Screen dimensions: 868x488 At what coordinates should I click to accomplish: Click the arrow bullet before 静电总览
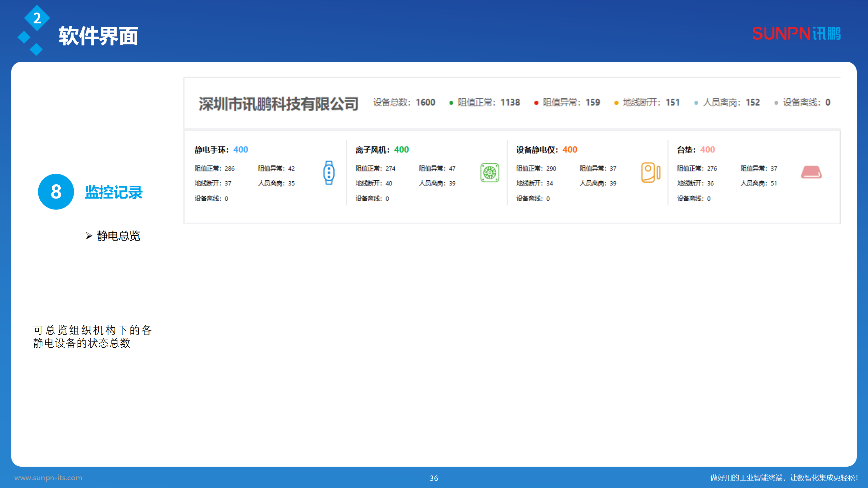point(89,236)
